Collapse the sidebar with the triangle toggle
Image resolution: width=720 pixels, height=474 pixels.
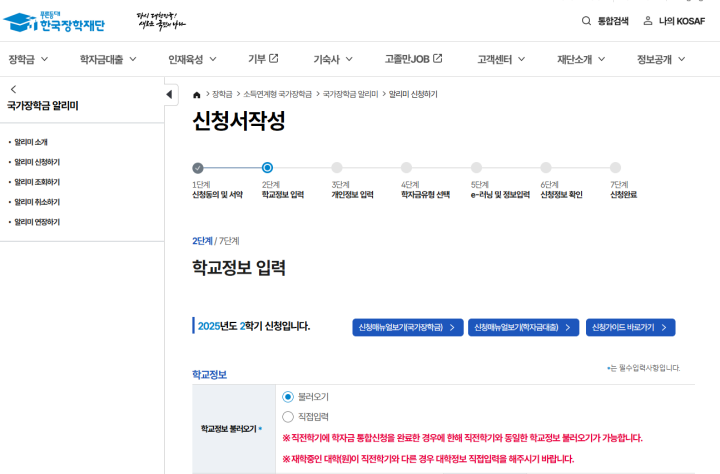(x=169, y=94)
